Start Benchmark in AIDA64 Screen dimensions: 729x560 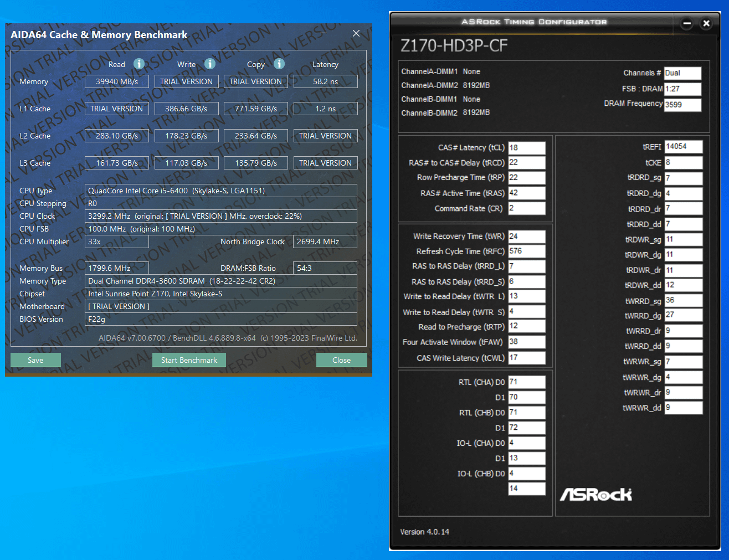189,360
